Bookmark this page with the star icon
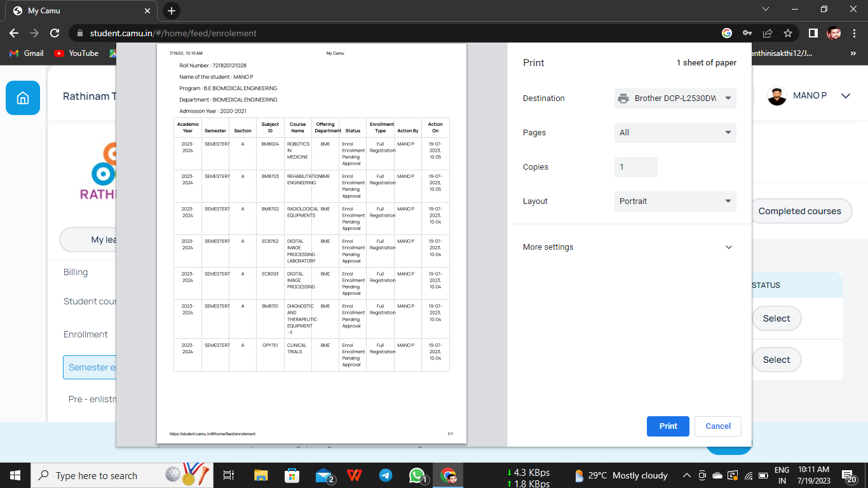The image size is (868, 488). [788, 33]
